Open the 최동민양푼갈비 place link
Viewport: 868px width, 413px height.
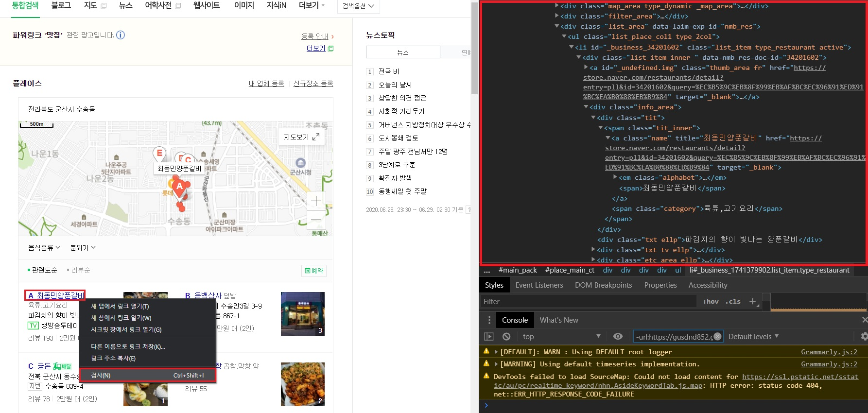[60, 295]
